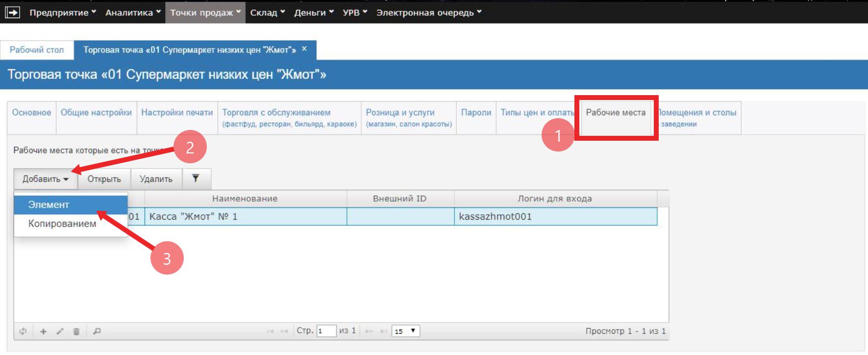Switch to the Рабочий стол tab
Screen dimensions: 868x355
point(37,50)
